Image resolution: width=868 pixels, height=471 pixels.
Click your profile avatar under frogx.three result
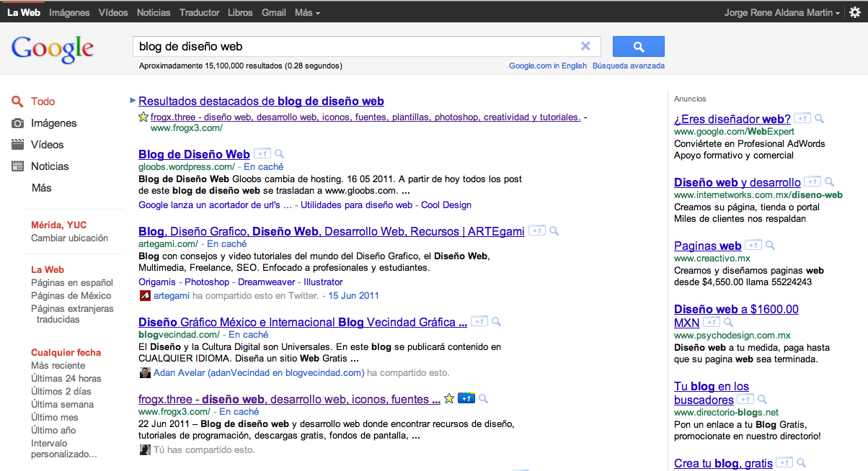pos(145,449)
